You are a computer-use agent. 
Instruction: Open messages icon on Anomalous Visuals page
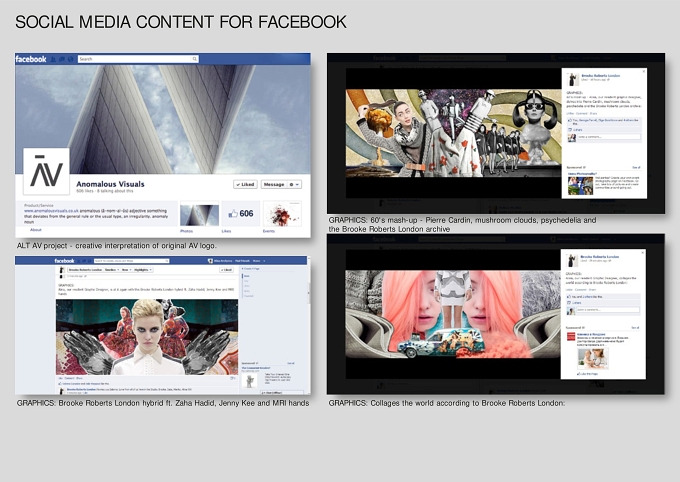pos(62,59)
